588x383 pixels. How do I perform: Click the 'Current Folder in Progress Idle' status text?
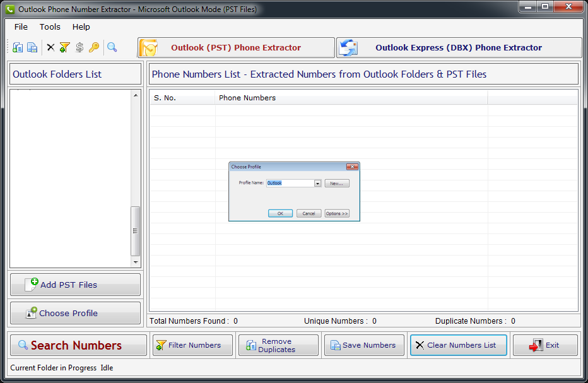(61, 368)
